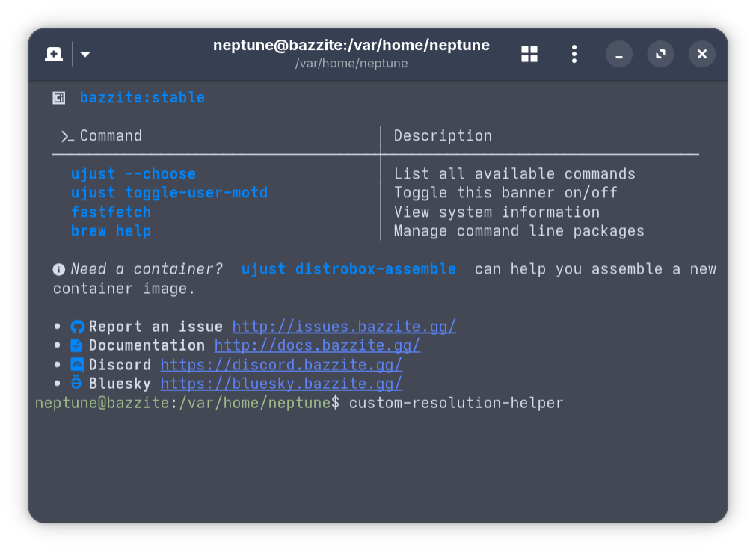Screen dimensions: 756x551
Task: Close the terminal window
Action: (x=701, y=54)
